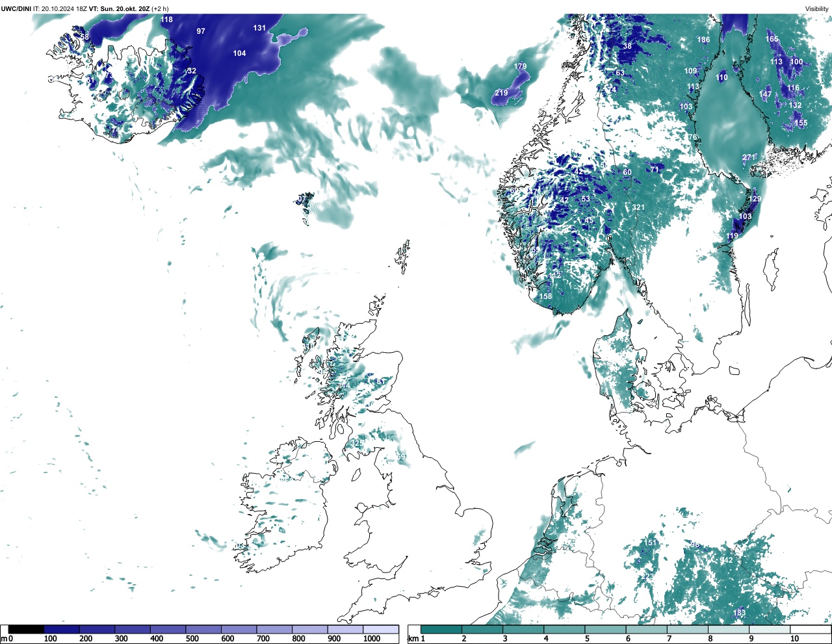Click the '(+2 h)' forecast offset text
Image resolution: width=832 pixels, height=644 pixels.
click(x=161, y=8)
